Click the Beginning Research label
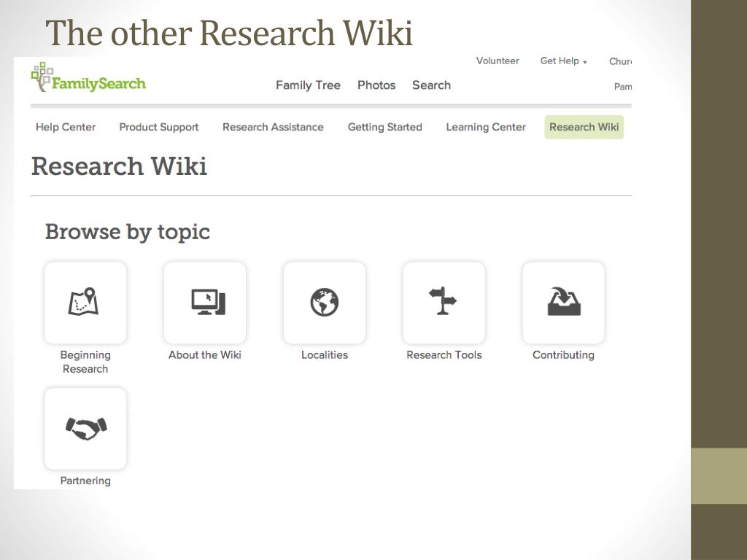This screenshot has width=747, height=560. [85, 362]
